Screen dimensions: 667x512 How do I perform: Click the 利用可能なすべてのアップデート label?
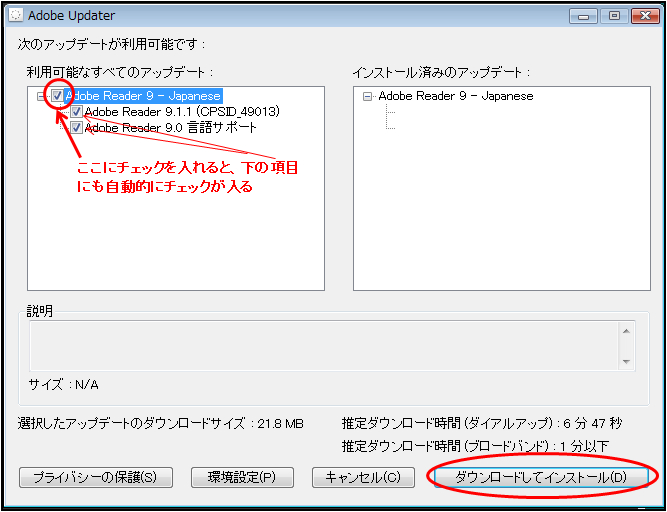pos(120,73)
